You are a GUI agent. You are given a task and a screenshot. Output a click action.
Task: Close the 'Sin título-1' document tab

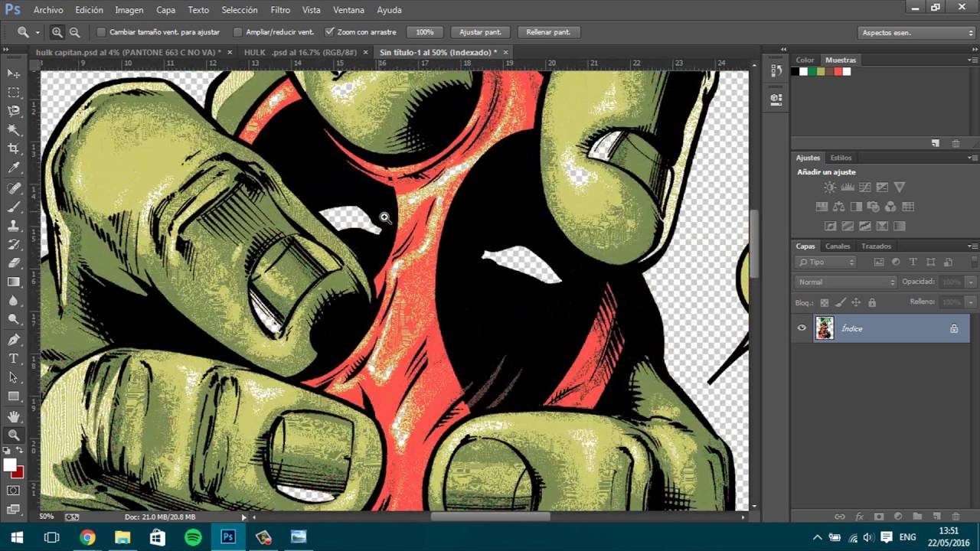(x=505, y=52)
